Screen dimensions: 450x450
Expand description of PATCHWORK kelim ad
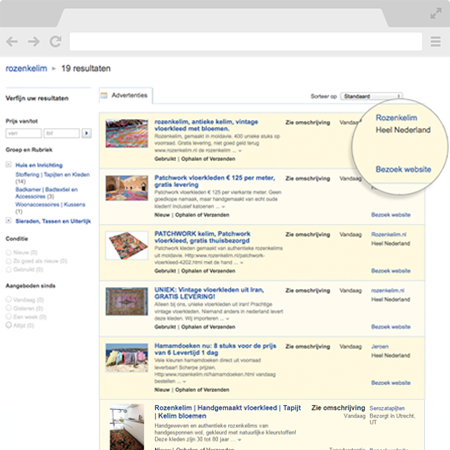(x=242, y=263)
